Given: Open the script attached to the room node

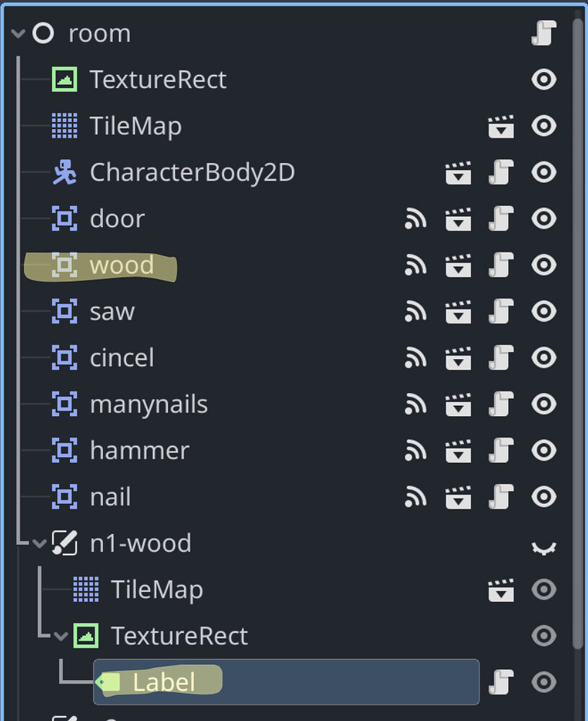Looking at the screenshot, I should pyautogui.click(x=543, y=33).
